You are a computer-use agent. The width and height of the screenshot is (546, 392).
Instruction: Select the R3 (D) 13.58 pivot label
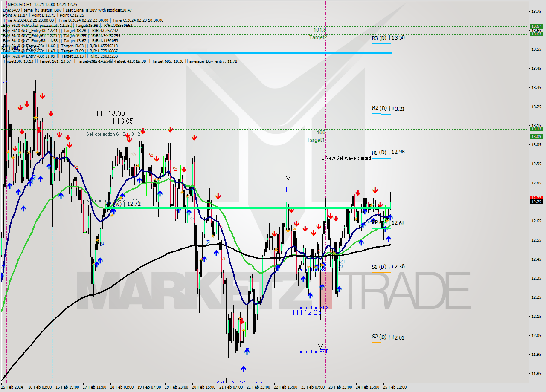coord(388,38)
